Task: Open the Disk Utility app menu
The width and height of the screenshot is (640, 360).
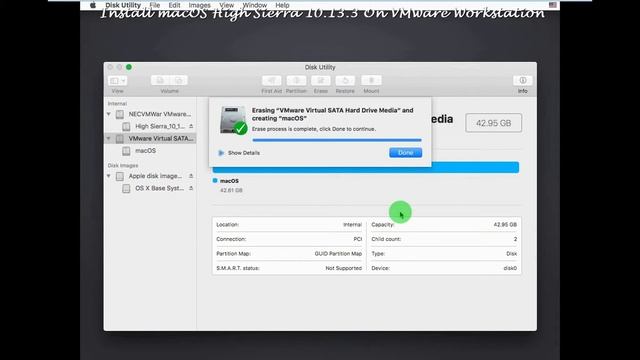Action: [123, 5]
